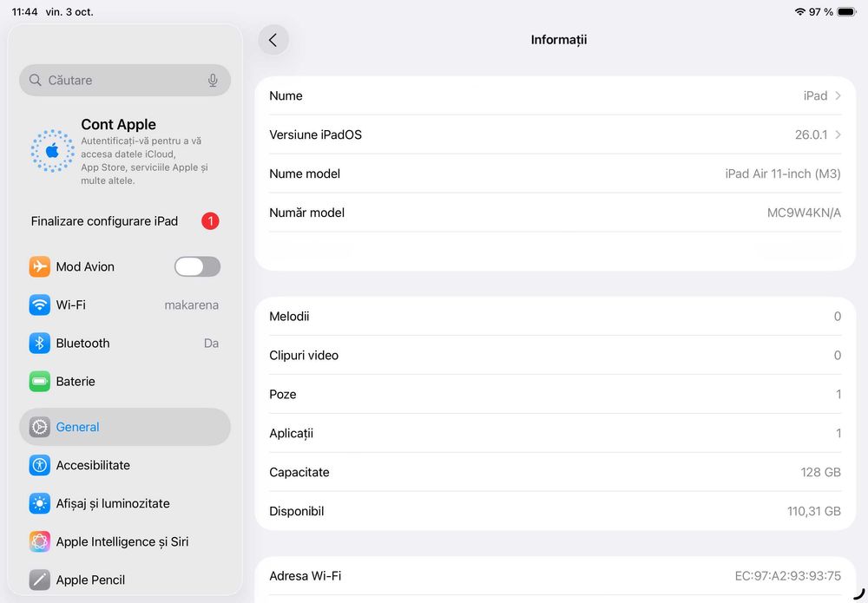This screenshot has width=868, height=603.
Task: Tap the Clipuri video label
Action: click(x=304, y=355)
